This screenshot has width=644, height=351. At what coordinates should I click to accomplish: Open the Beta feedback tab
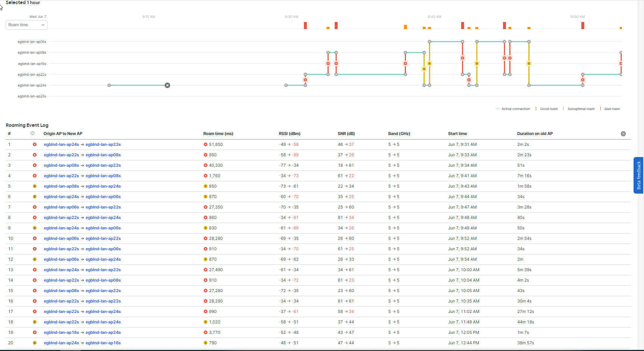(x=639, y=175)
